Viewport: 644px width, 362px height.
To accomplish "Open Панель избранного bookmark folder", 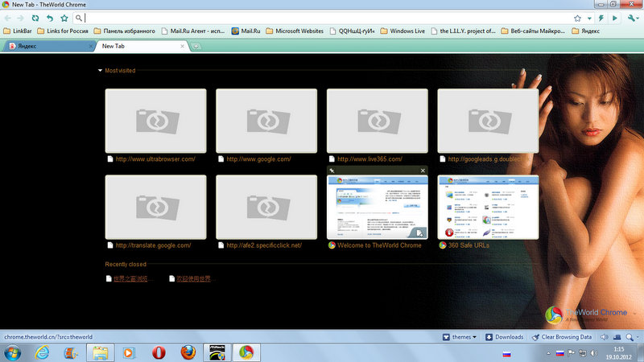I will pos(125,31).
